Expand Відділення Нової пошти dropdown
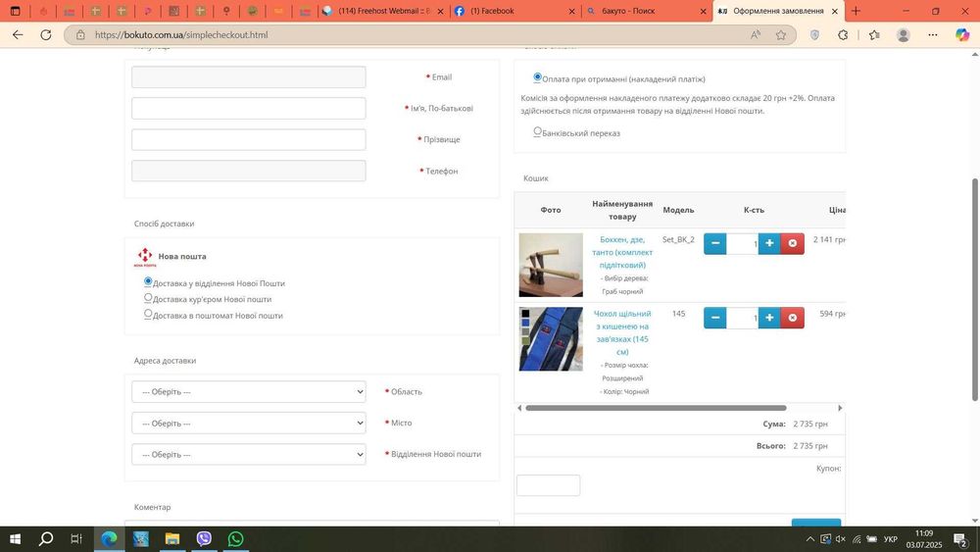This screenshot has width=980, height=552. (x=249, y=455)
